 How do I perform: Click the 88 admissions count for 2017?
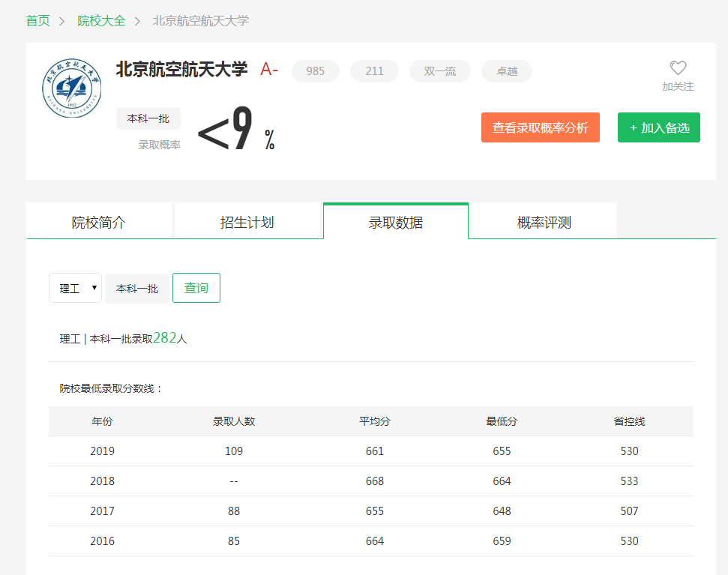pos(234,511)
